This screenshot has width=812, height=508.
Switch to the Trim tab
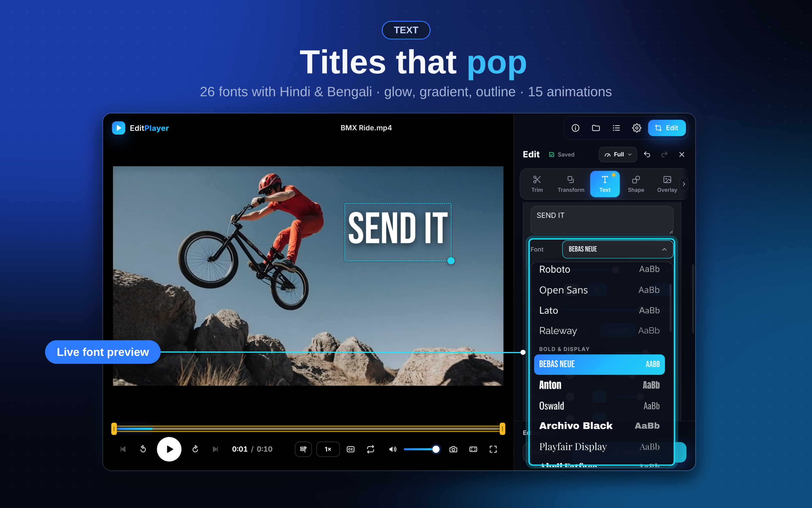(x=537, y=184)
